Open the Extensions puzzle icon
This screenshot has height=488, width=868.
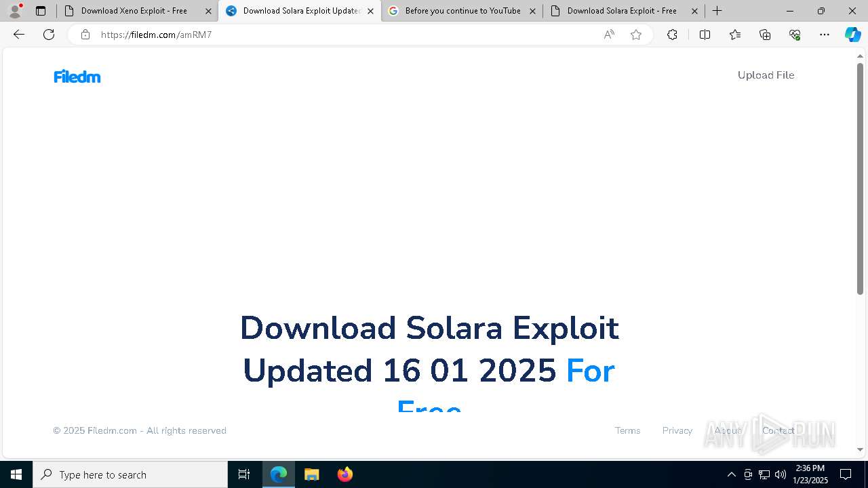click(x=672, y=35)
